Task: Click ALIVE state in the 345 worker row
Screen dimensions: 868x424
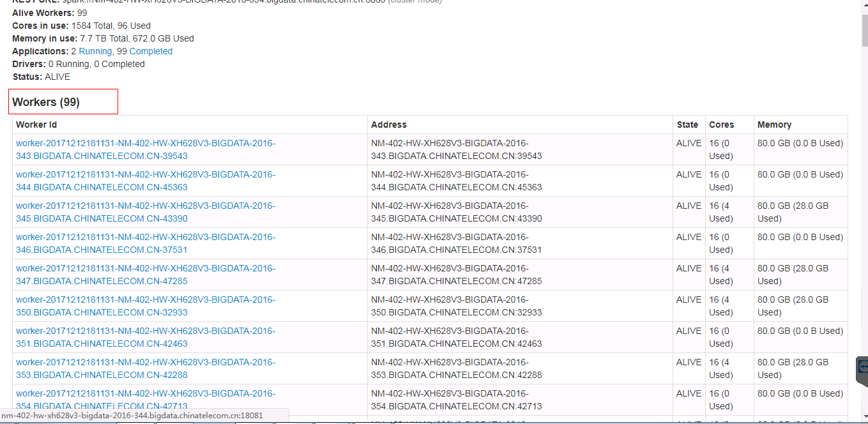Action: 689,206
